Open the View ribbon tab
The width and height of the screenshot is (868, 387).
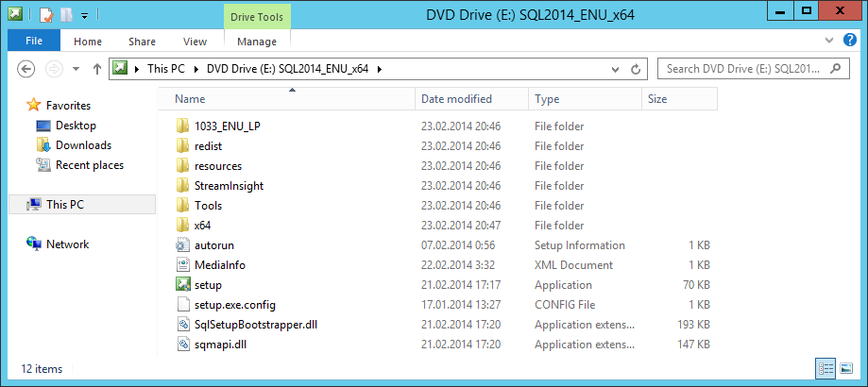coord(195,42)
